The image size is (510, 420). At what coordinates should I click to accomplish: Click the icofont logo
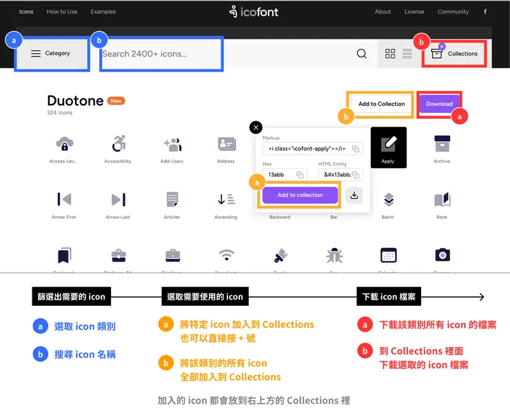tap(254, 12)
